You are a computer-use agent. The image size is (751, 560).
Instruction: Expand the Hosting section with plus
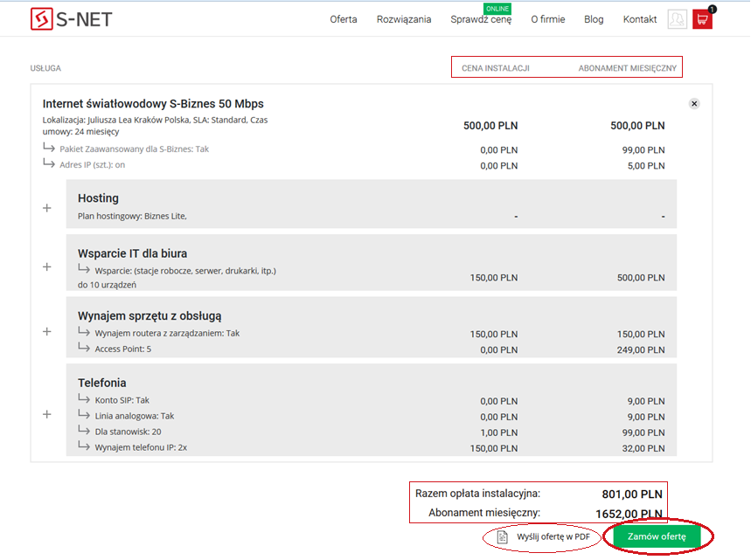pyautogui.click(x=47, y=208)
